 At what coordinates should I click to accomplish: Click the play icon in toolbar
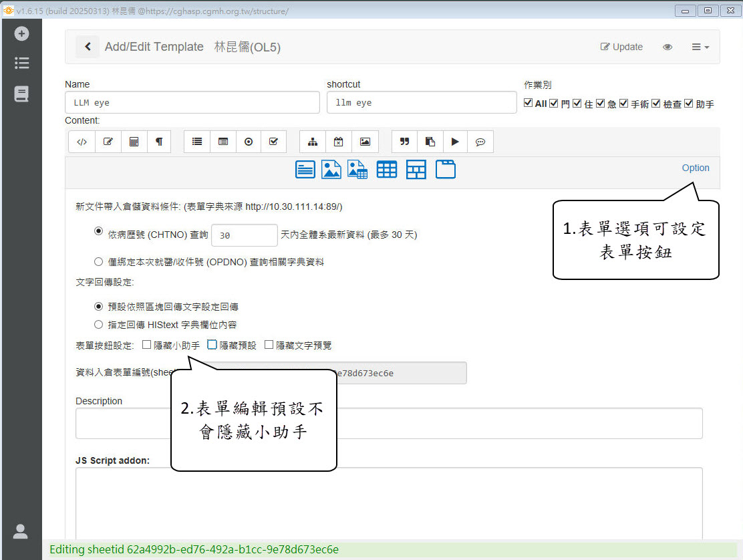pos(455,142)
